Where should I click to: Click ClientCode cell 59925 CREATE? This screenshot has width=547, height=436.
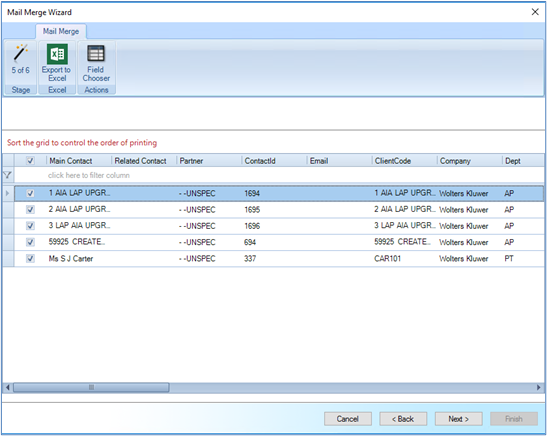coord(403,242)
